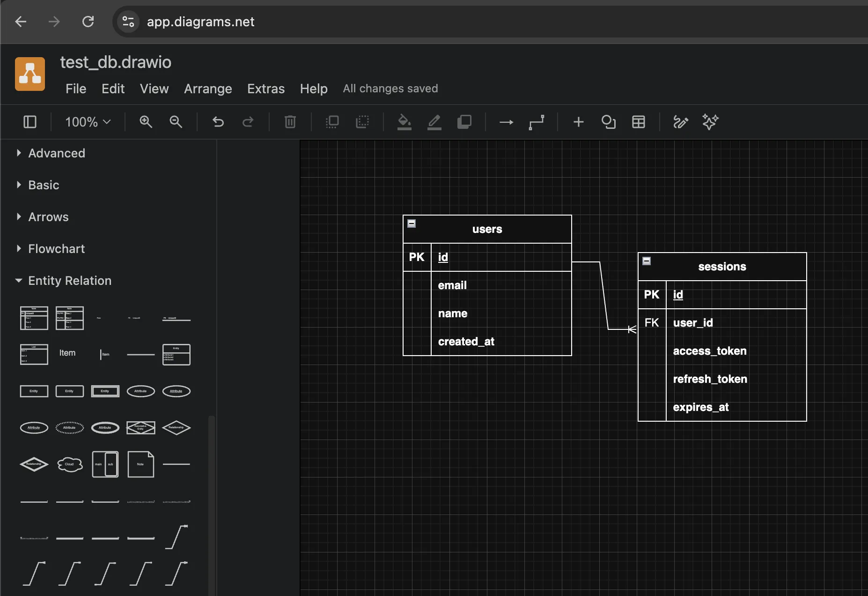868x596 pixels.
Task: Expand the Arrows shapes section
Action: [x=48, y=217]
